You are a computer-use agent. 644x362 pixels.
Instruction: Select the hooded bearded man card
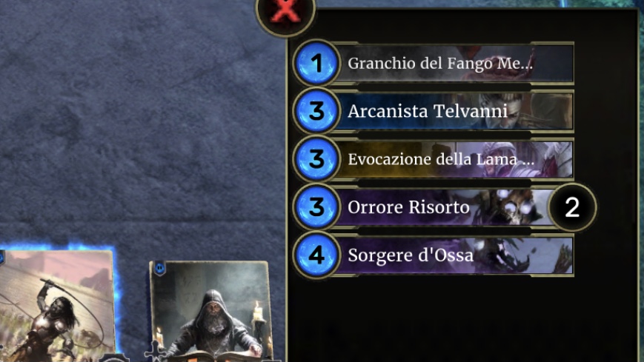210,311
